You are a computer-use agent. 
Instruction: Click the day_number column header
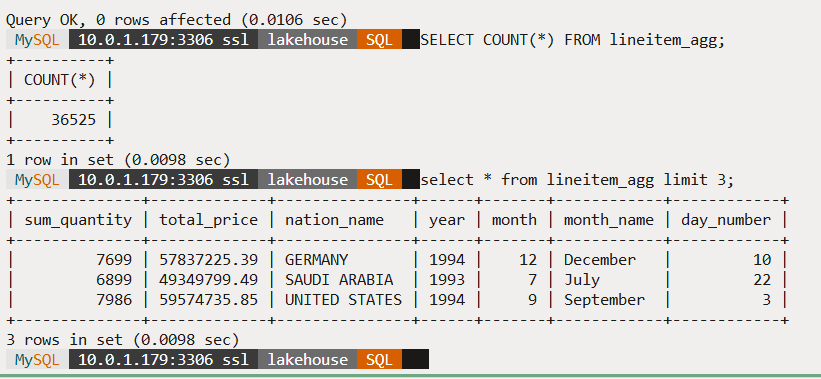[x=726, y=220]
